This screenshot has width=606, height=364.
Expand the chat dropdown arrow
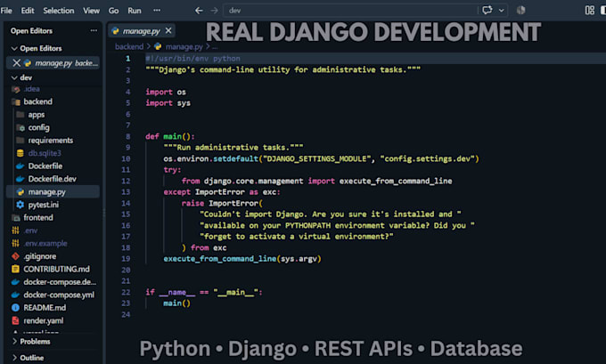(501, 11)
